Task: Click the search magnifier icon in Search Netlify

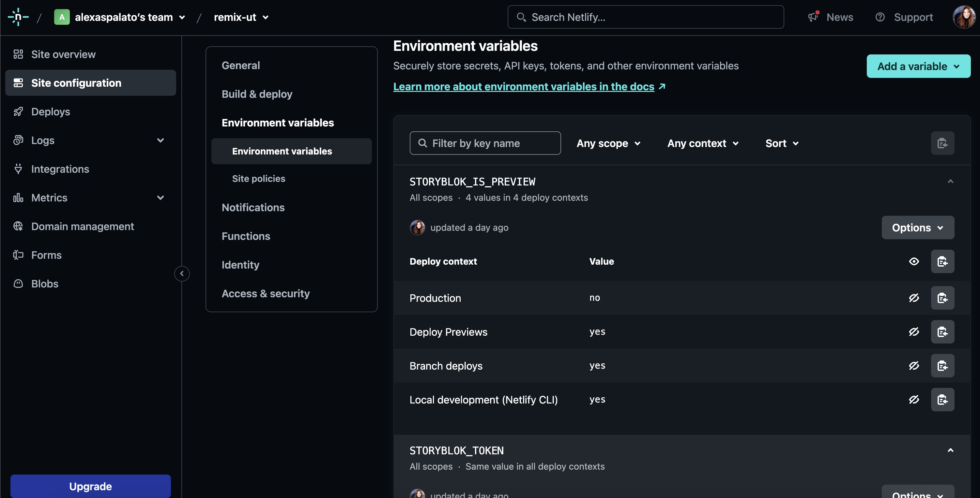Action: 521,17
